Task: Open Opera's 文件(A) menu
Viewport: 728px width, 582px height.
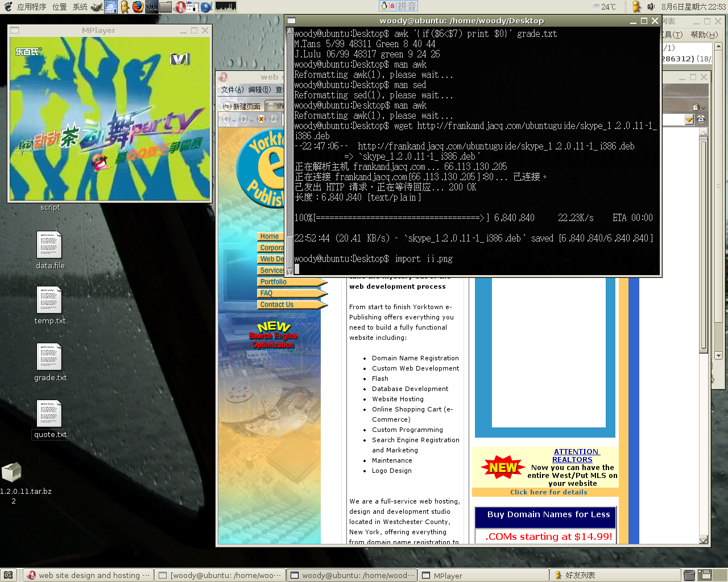Action: point(232,89)
